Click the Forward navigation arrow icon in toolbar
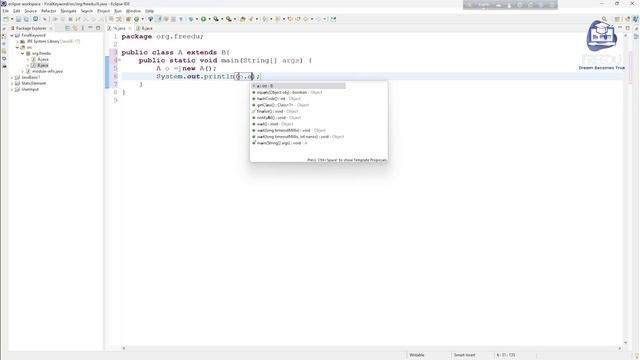Image resolution: width=640 pixels, height=360 pixels. (319, 19)
